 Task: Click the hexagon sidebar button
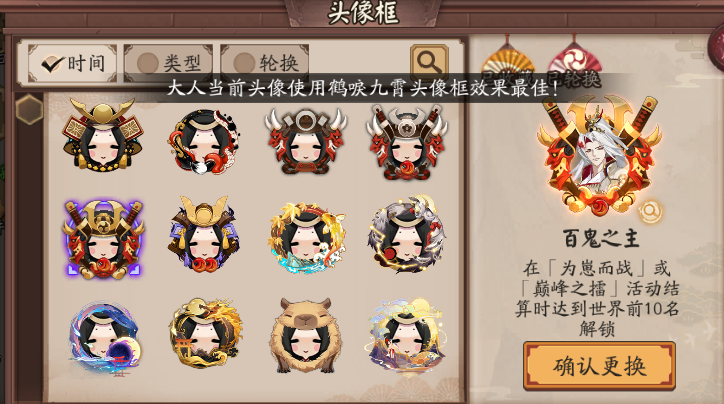pyautogui.click(x=29, y=109)
